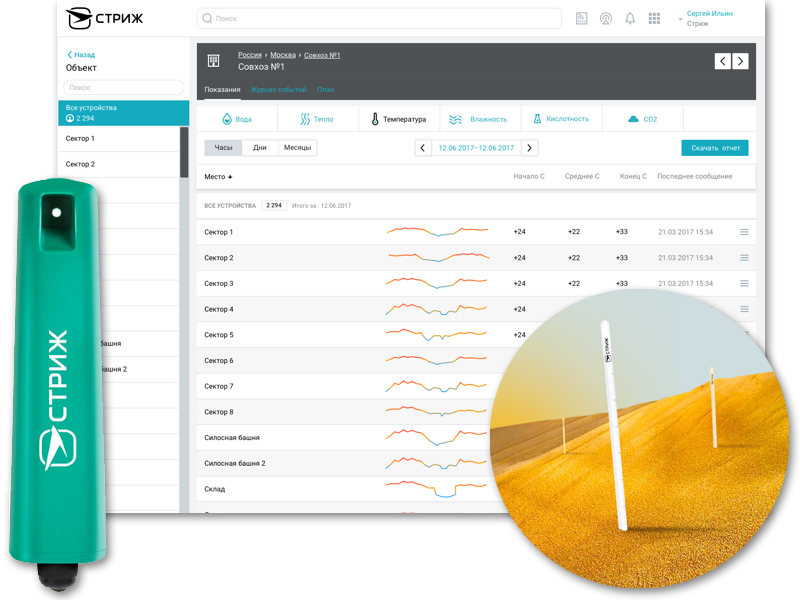This screenshot has width=800, height=600.
Task: Switch to Показания tab
Action: point(222,89)
